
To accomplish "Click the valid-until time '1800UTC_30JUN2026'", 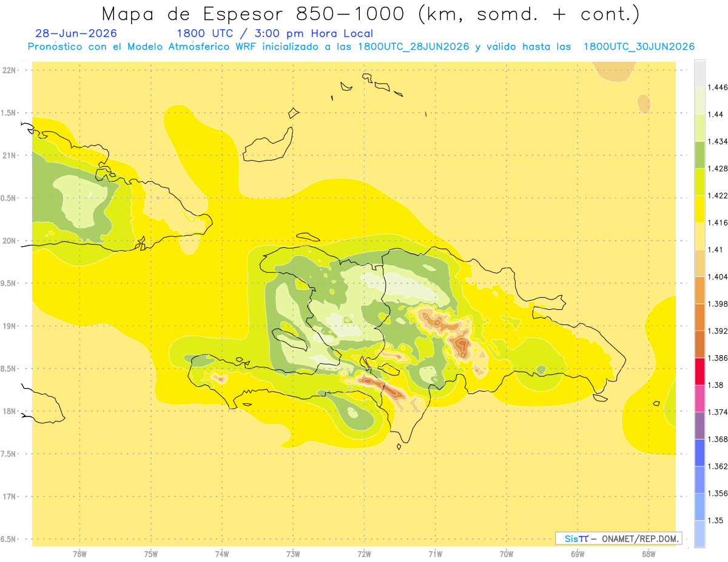I will tap(639, 47).
